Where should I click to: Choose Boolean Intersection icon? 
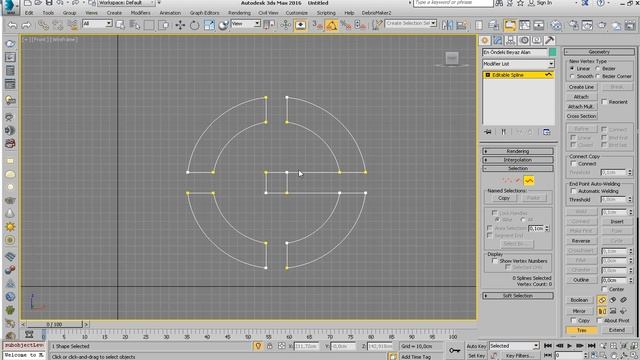[x=623, y=300]
